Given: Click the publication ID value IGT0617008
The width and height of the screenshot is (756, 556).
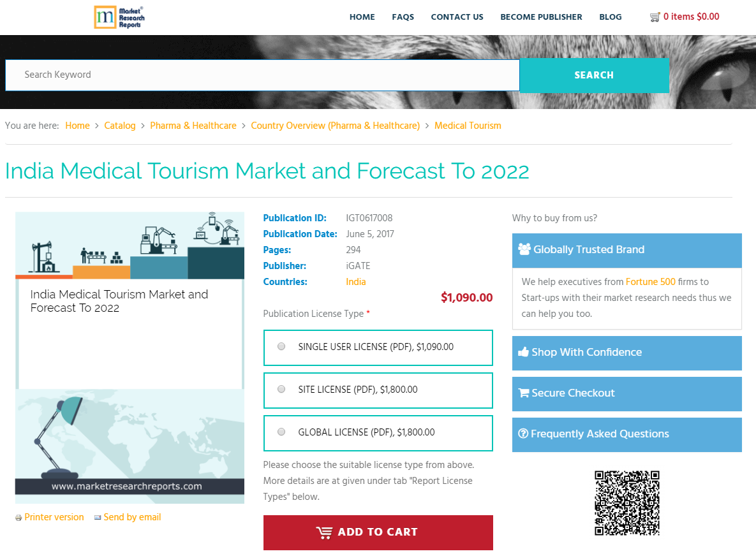Looking at the screenshot, I should (369, 218).
